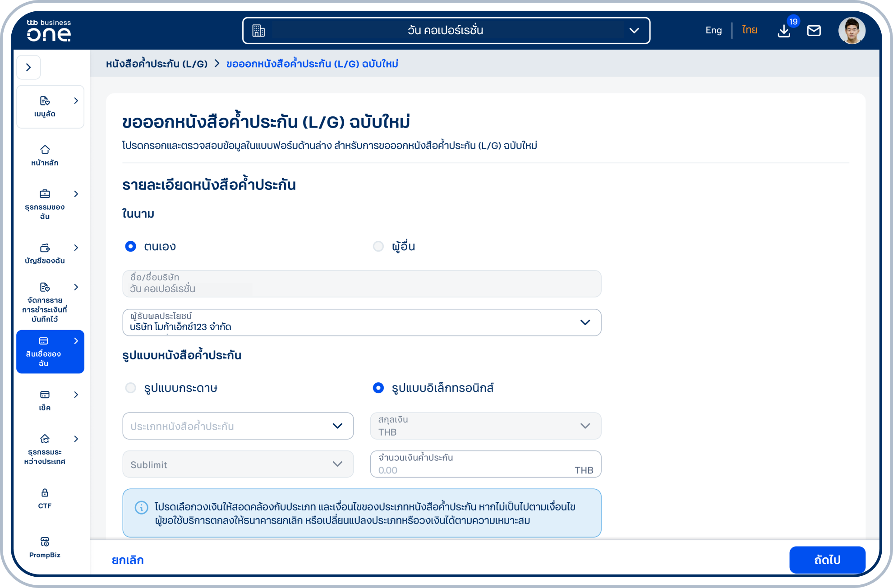Switch language to Eng
The height and width of the screenshot is (588, 893).
(x=713, y=30)
